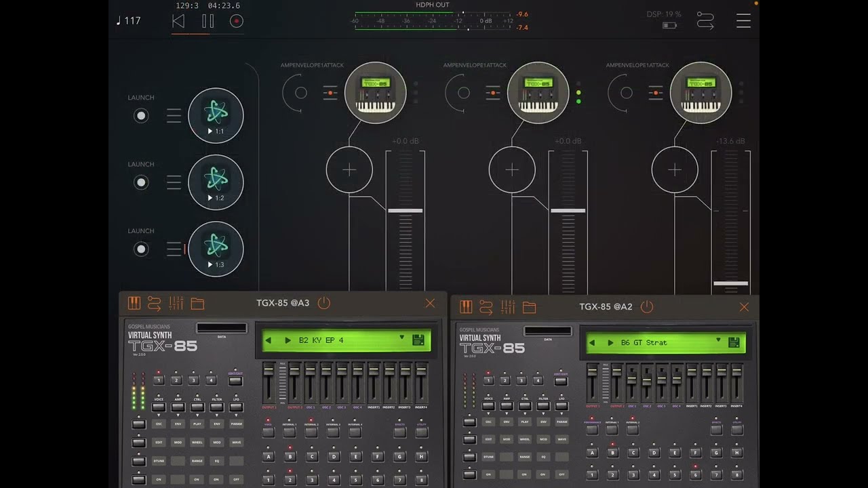Add an effect slot on the second channel

point(512,169)
